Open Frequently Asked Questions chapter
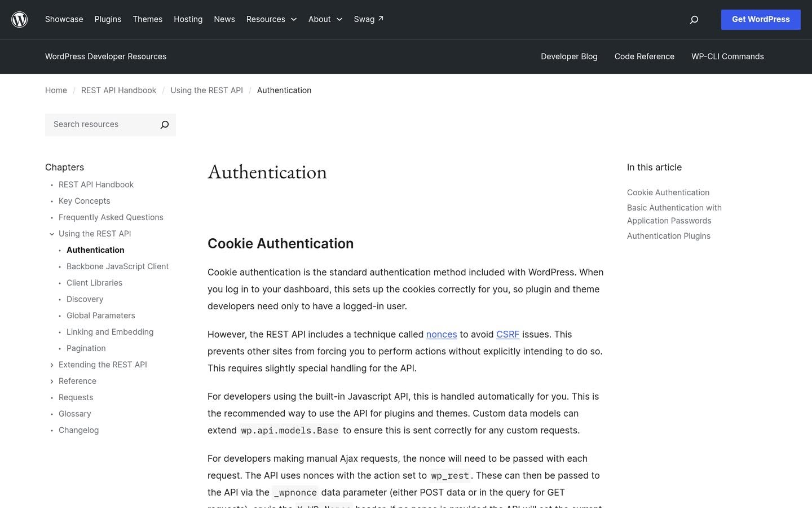The height and width of the screenshot is (508, 812). point(111,217)
